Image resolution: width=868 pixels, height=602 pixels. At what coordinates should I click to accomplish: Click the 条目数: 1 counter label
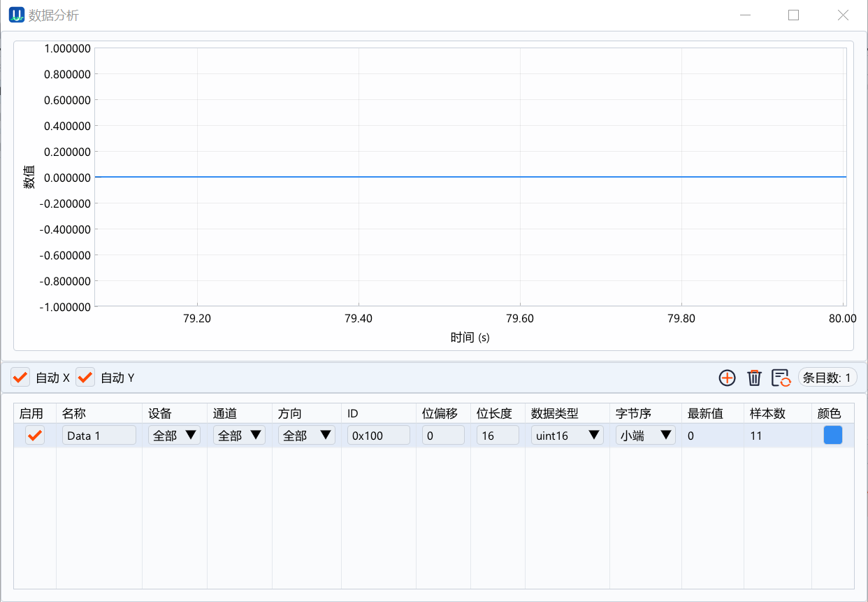[827, 378]
